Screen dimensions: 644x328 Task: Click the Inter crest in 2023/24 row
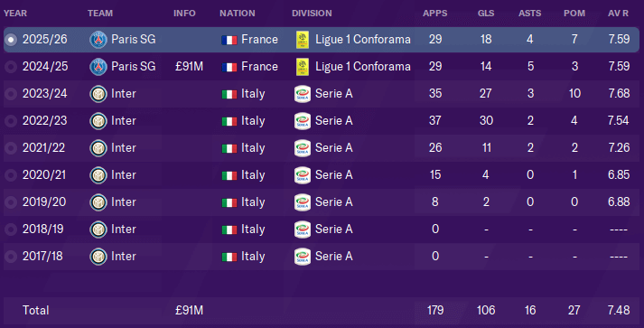click(x=98, y=94)
